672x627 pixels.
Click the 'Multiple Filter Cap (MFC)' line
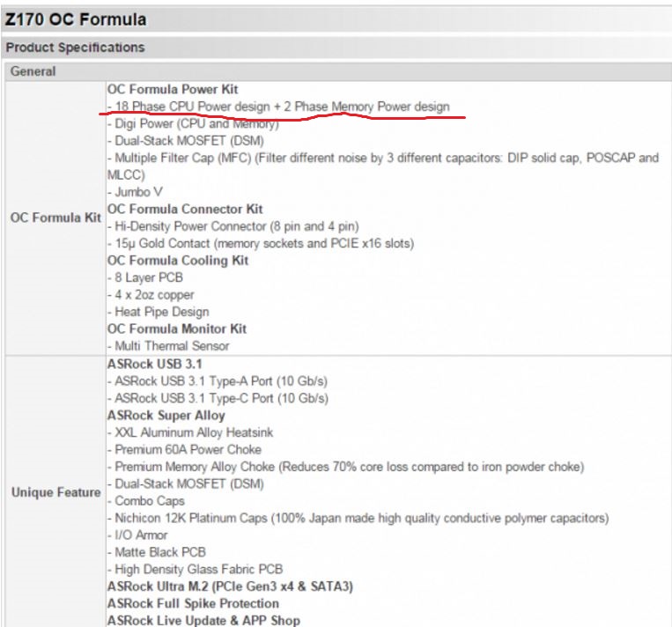pyautogui.click(x=383, y=166)
